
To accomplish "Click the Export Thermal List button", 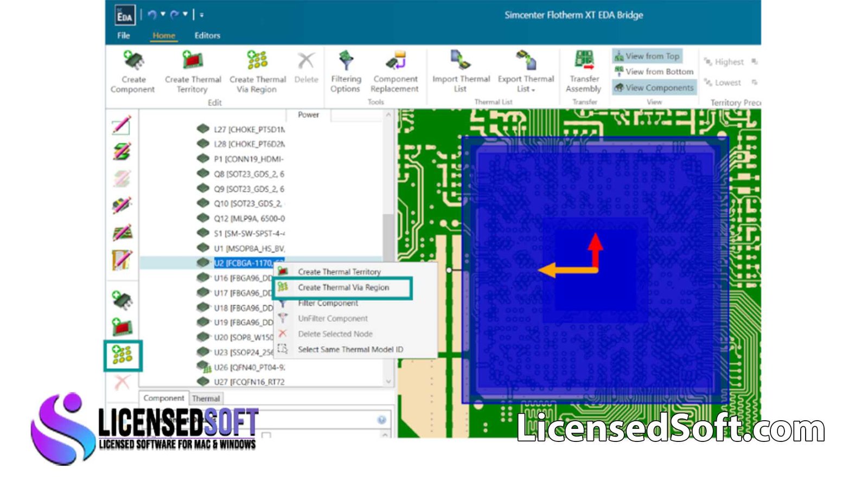I will click(526, 72).
